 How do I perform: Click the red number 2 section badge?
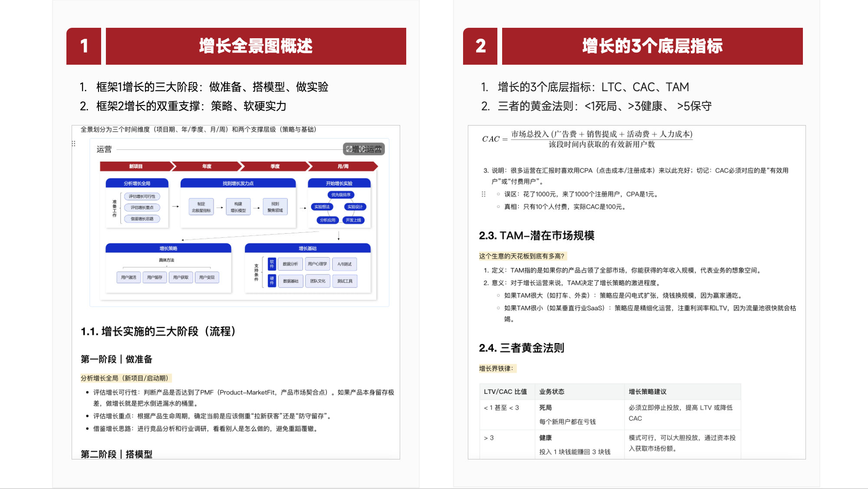(480, 46)
